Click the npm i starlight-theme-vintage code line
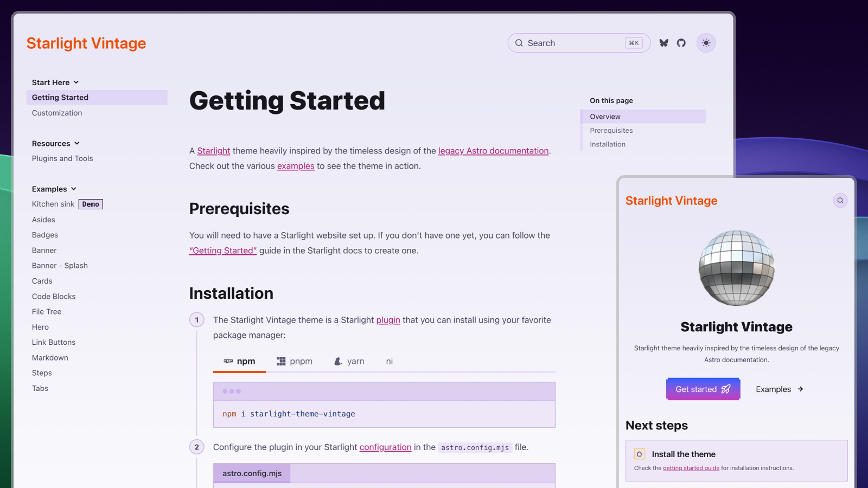The height and width of the screenshot is (488, 868). click(289, 414)
